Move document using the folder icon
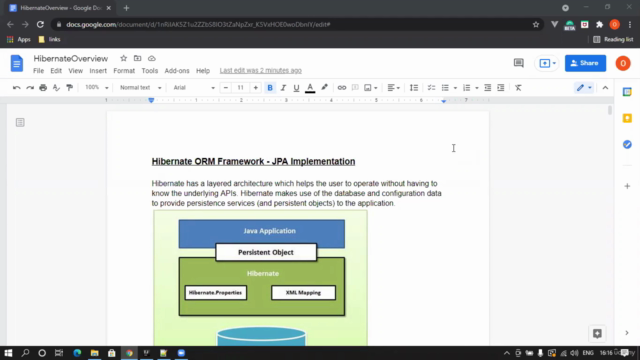The image size is (640, 360). [138, 58]
